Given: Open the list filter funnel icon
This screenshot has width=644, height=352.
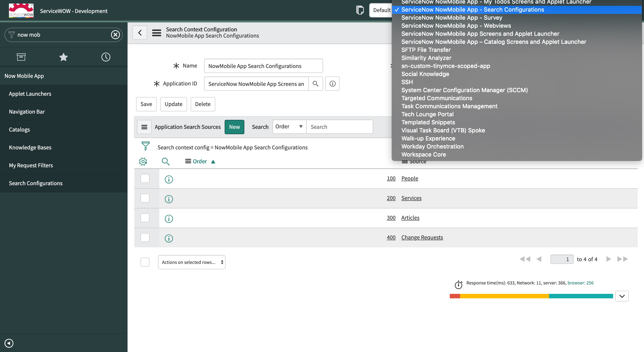Looking at the screenshot, I should click(x=145, y=146).
